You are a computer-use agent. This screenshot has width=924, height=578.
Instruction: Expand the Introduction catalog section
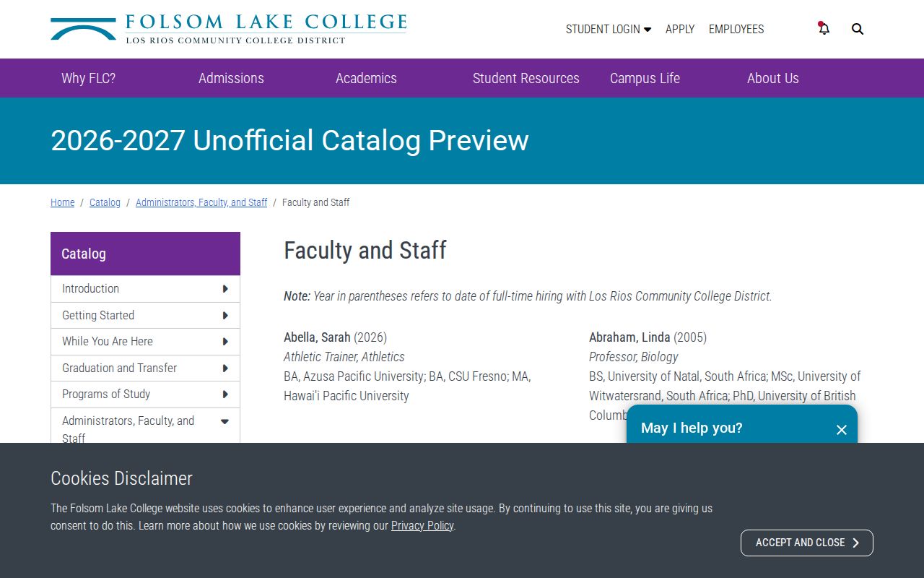click(x=225, y=289)
